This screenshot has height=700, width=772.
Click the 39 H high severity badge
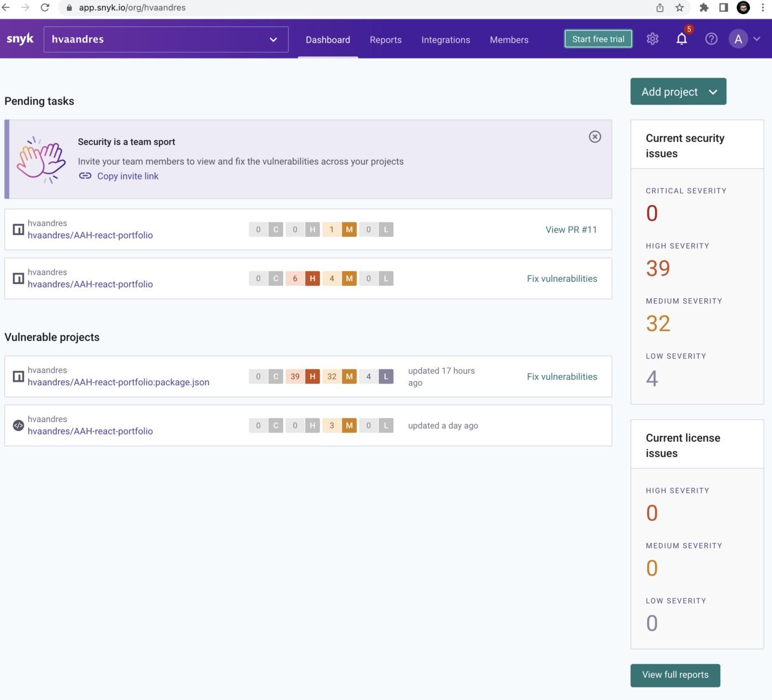[303, 376]
